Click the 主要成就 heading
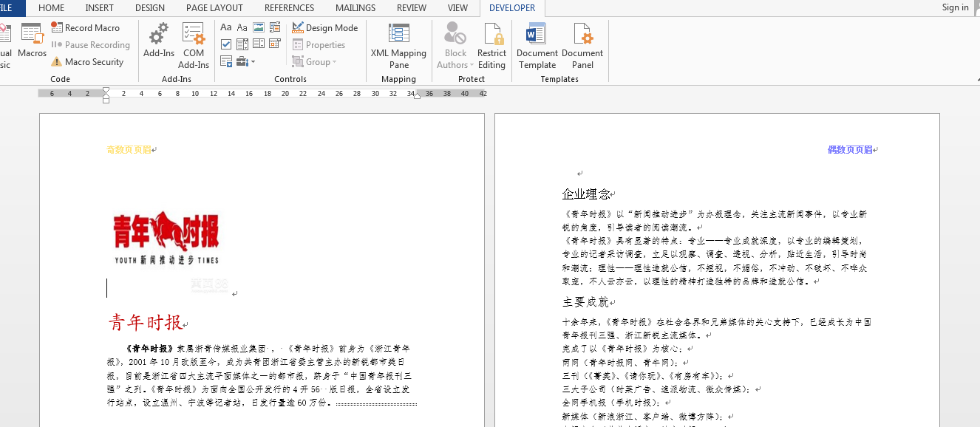980x427 pixels. pos(585,302)
